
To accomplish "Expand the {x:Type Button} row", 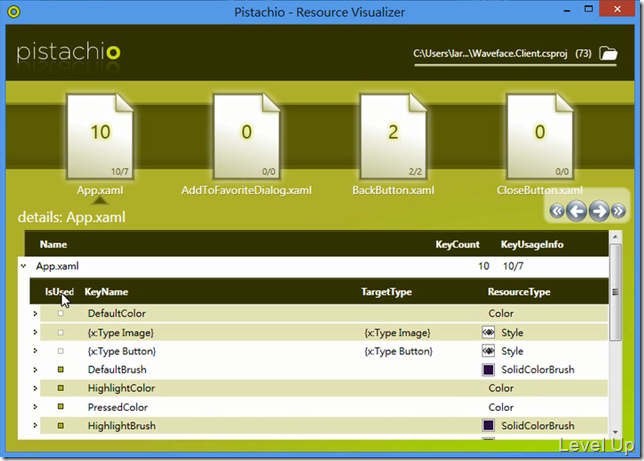I will pos(35,351).
